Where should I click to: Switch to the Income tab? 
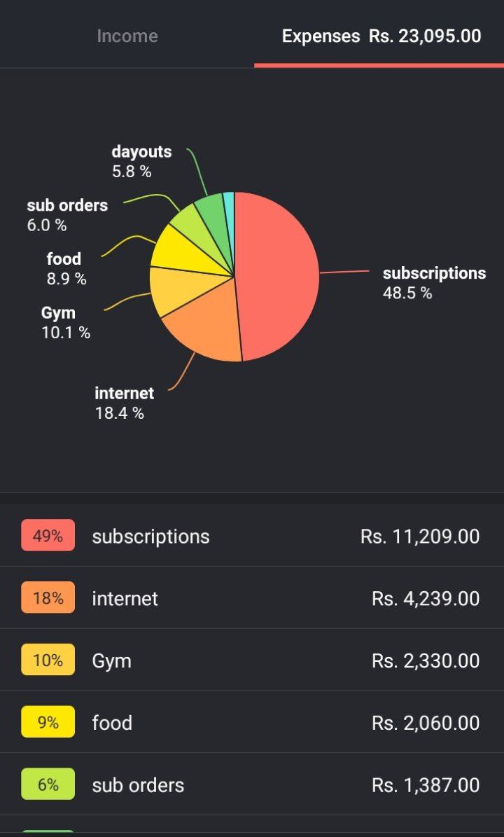pyautogui.click(x=127, y=36)
